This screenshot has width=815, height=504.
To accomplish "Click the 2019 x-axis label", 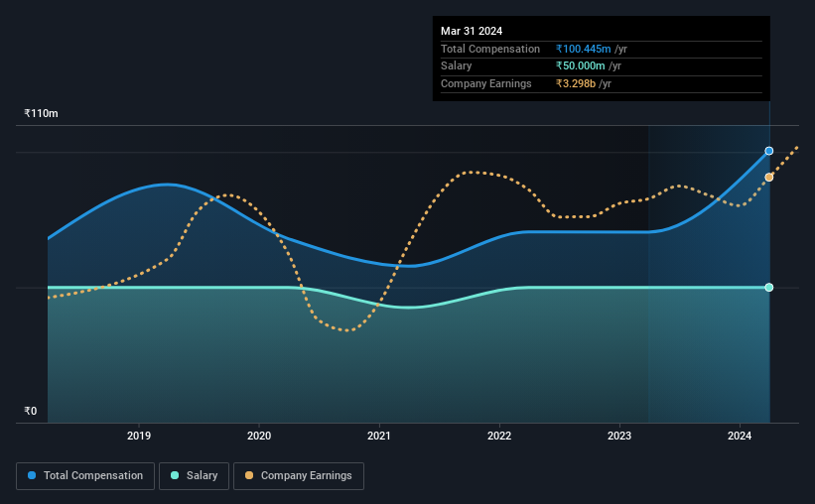I will coord(139,436).
